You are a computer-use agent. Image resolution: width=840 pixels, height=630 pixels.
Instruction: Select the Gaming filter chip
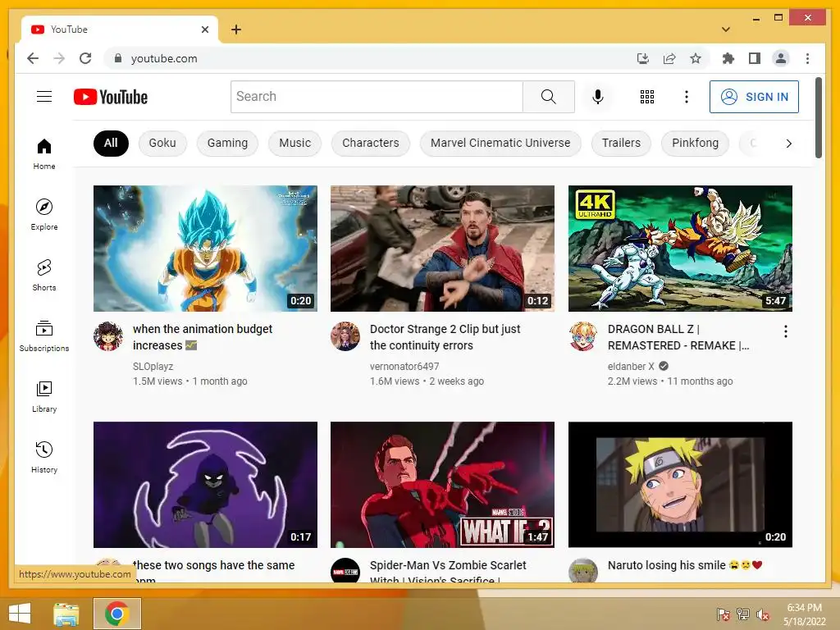[227, 144]
